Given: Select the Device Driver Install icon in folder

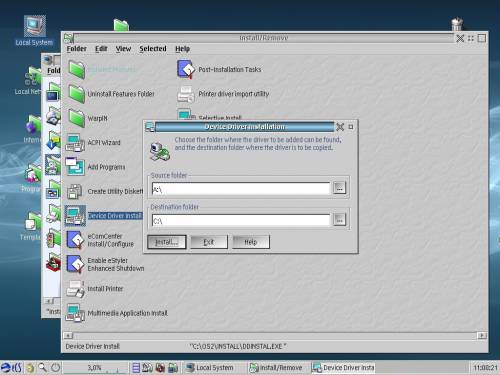Looking at the screenshot, I should 75,216.
